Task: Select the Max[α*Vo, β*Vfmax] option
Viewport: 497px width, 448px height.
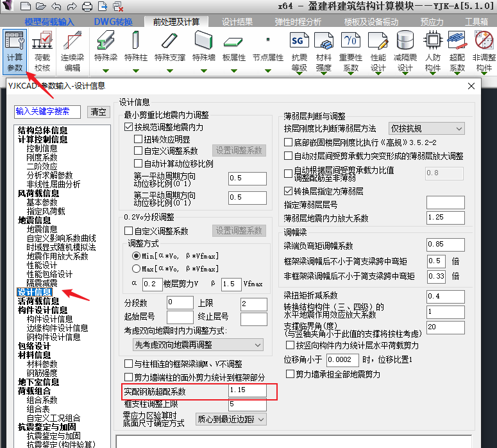Action: click(x=136, y=269)
